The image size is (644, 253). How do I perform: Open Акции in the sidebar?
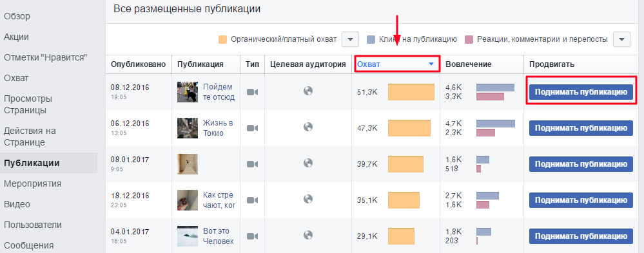click(x=16, y=37)
